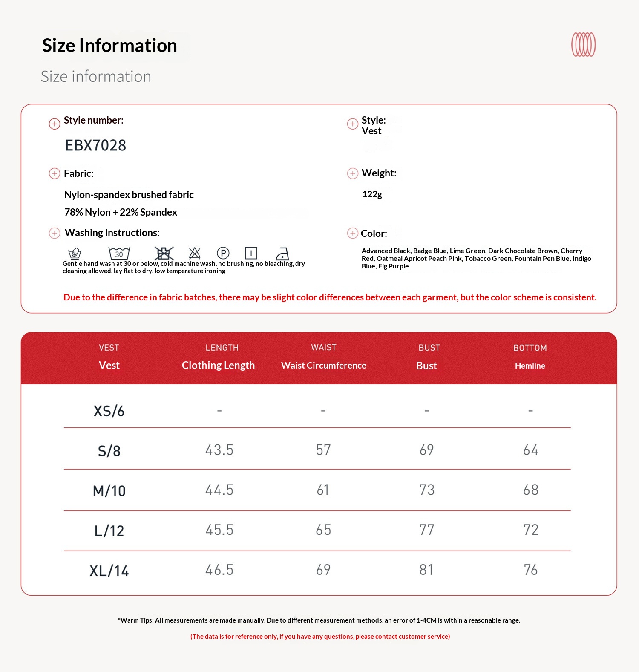The image size is (639, 672).
Task: Expand the plus beside Weight
Action: click(353, 173)
